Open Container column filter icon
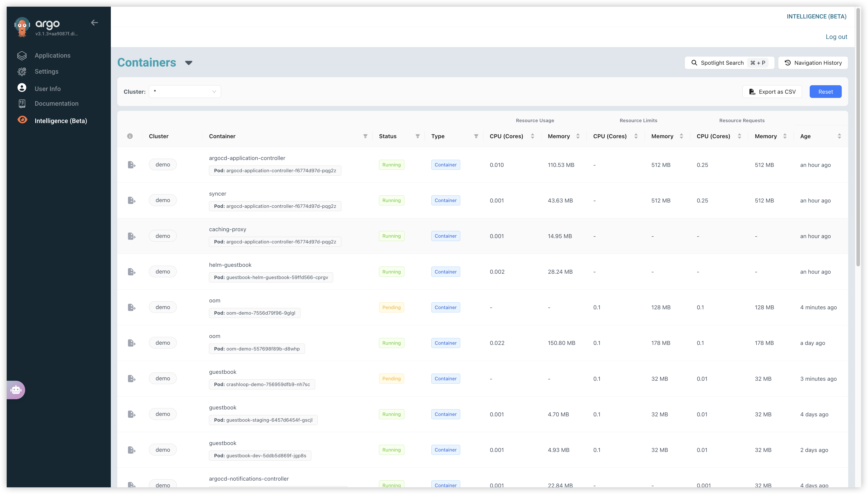Viewport: 868px width, 494px height. click(365, 136)
